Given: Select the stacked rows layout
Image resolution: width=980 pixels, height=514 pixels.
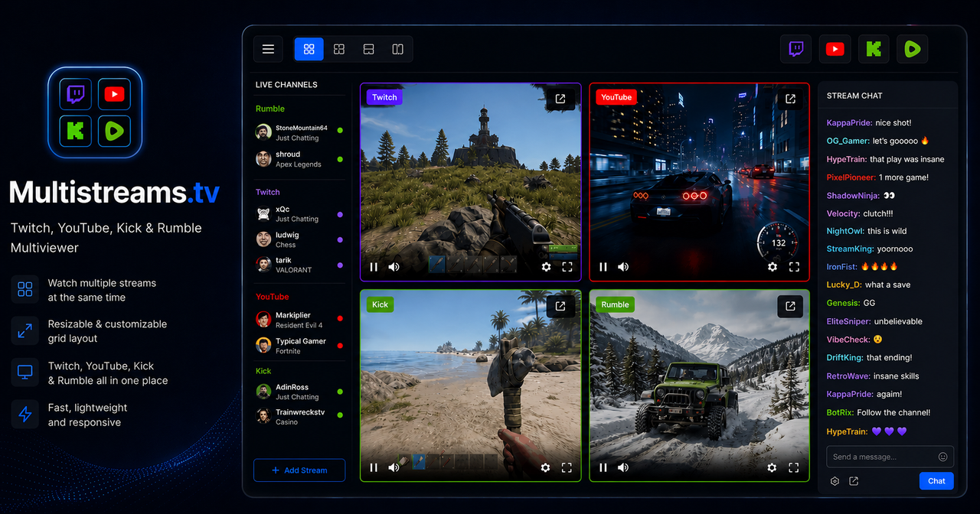Looking at the screenshot, I should pos(368,49).
